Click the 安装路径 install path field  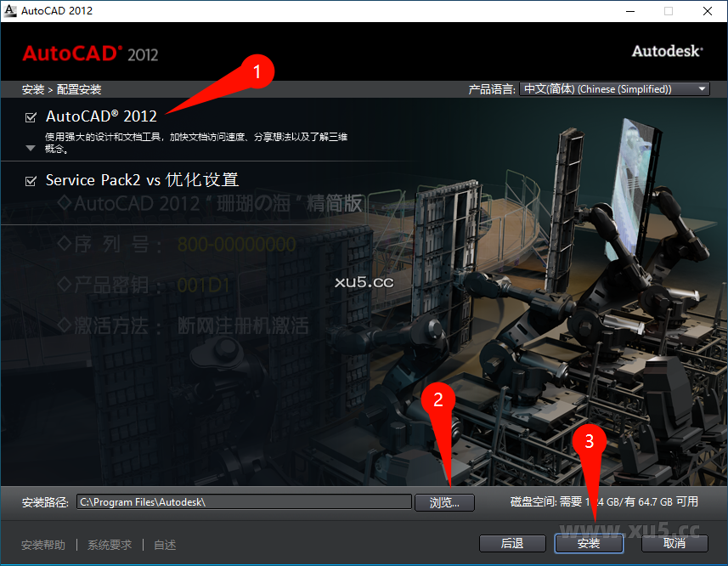(244, 501)
